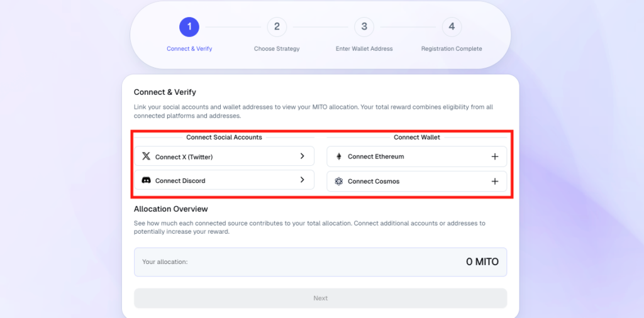The height and width of the screenshot is (318, 644).
Task: Go to Registration Complete step label
Action: click(x=452, y=49)
